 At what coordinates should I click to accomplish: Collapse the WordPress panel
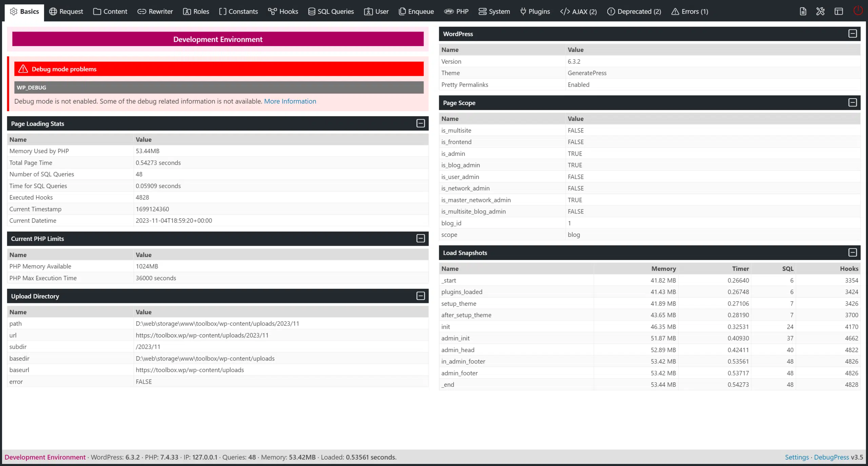click(x=852, y=34)
